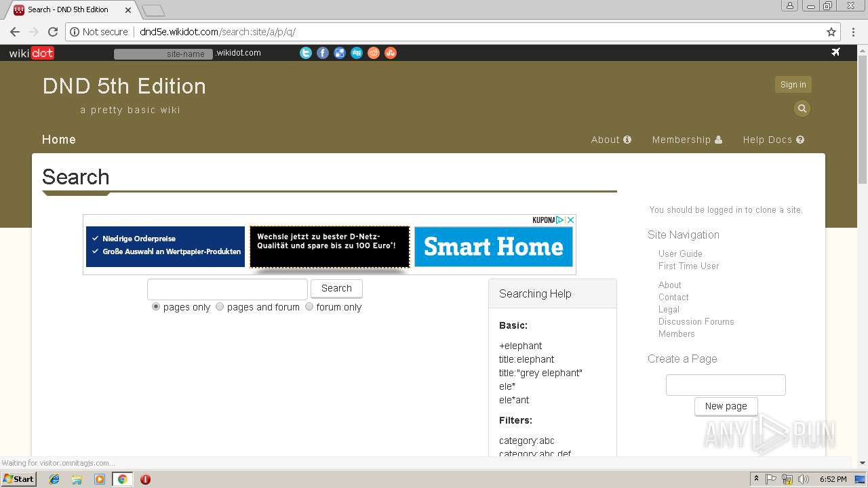The height and width of the screenshot is (488, 868).
Task: Open Internet Explorer from the taskbar
Action: pyautogui.click(x=54, y=479)
